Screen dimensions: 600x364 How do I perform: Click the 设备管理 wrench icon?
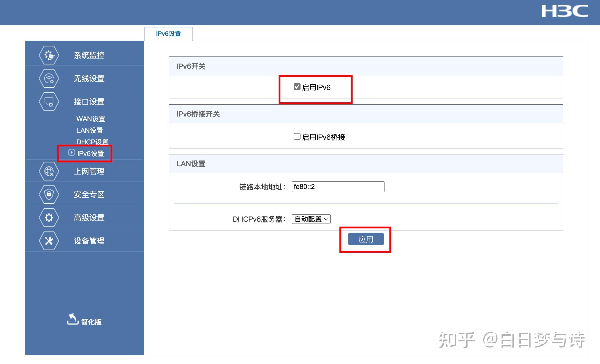49,241
